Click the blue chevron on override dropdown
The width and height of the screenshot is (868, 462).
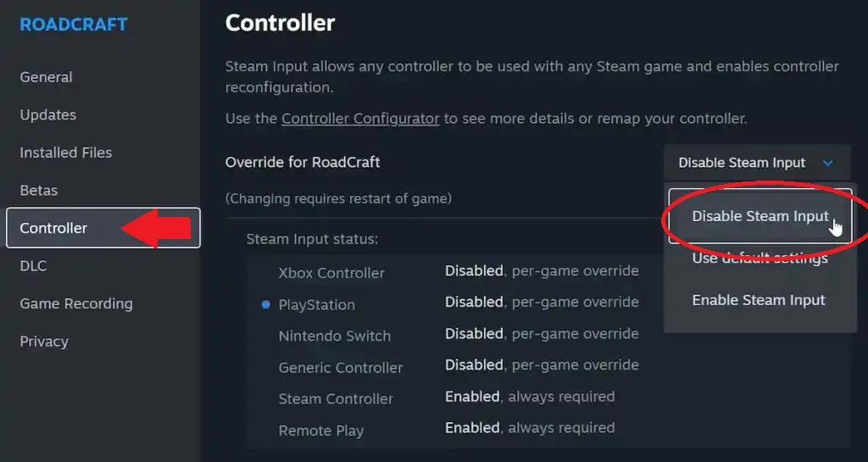(827, 164)
